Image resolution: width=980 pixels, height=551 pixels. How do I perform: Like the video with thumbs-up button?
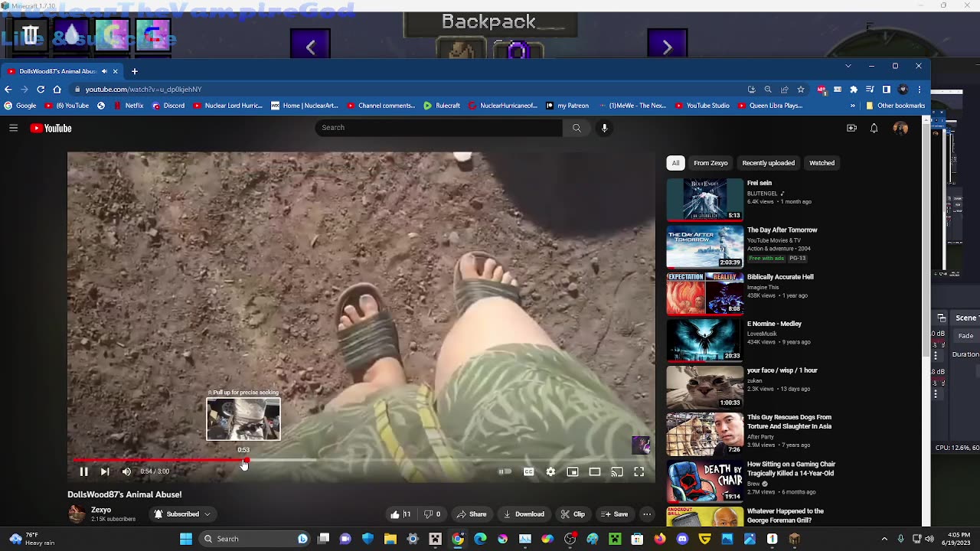point(400,514)
